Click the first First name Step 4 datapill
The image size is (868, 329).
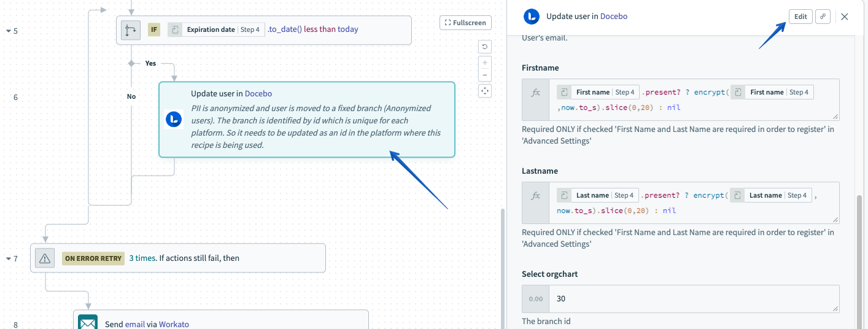coord(598,92)
